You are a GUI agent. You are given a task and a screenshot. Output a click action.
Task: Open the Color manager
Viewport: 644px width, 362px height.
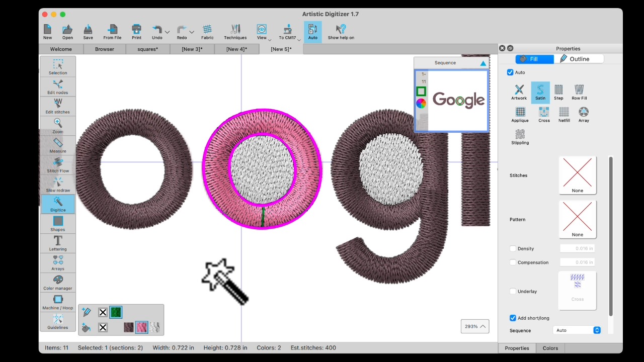58,282
